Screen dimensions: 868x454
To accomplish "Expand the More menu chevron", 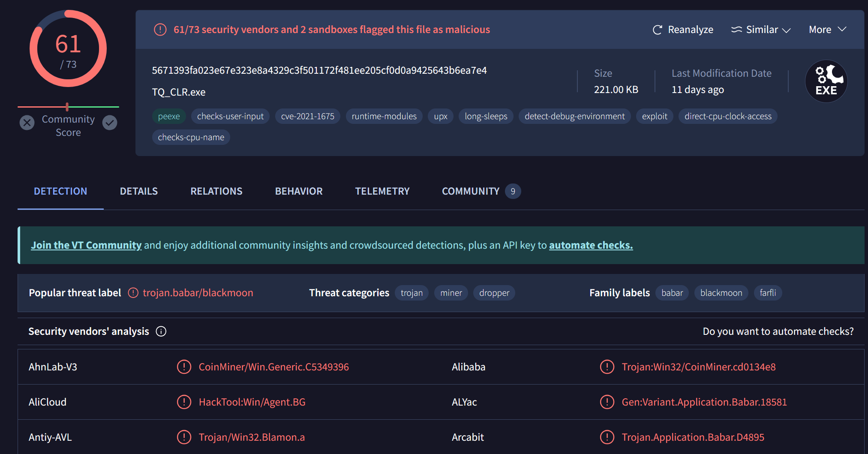I will [842, 29].
